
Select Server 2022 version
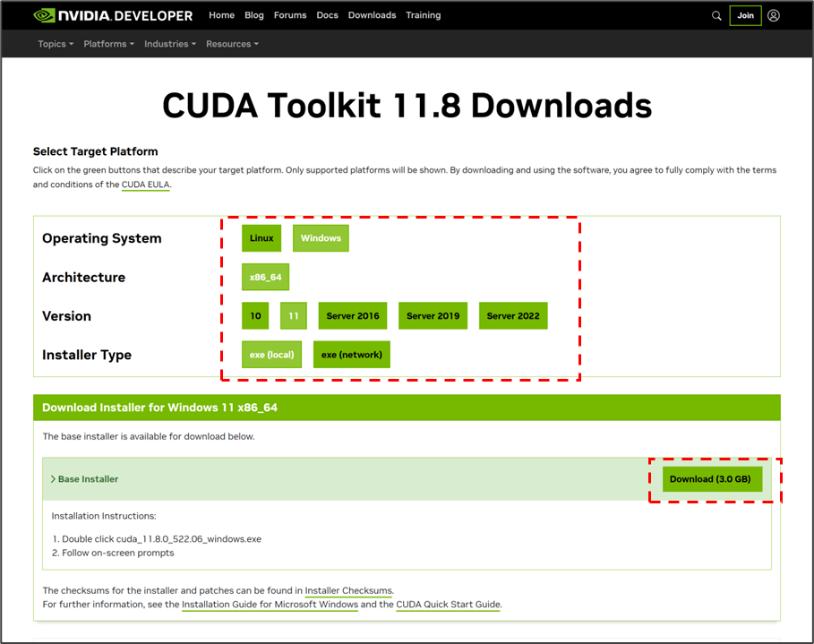[x=512, y=315]
